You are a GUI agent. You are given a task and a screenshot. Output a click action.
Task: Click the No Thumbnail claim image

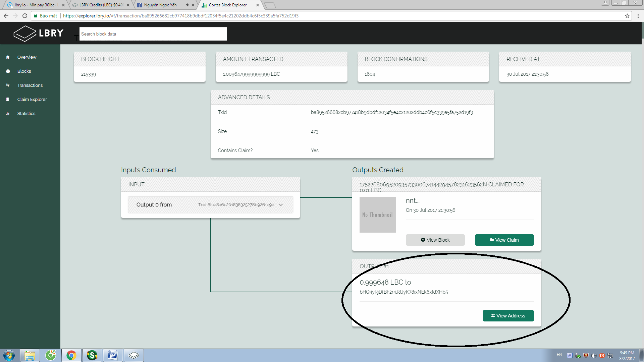tap(377, 215)
